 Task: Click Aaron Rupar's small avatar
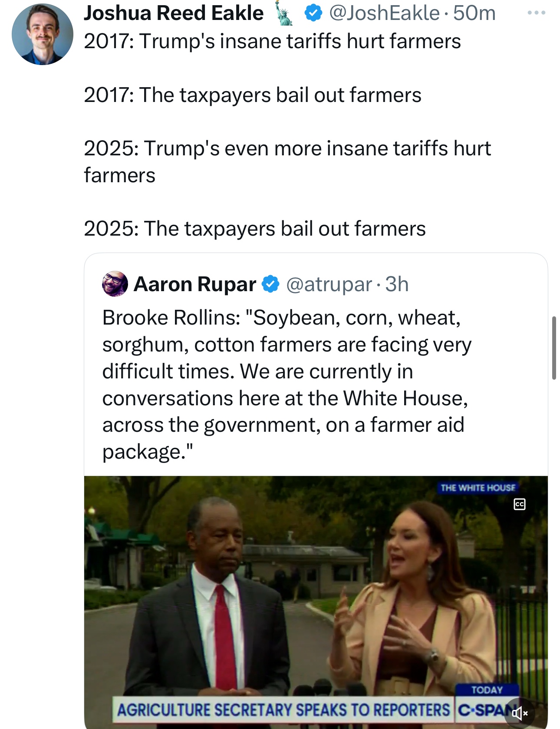click(115, 284)
